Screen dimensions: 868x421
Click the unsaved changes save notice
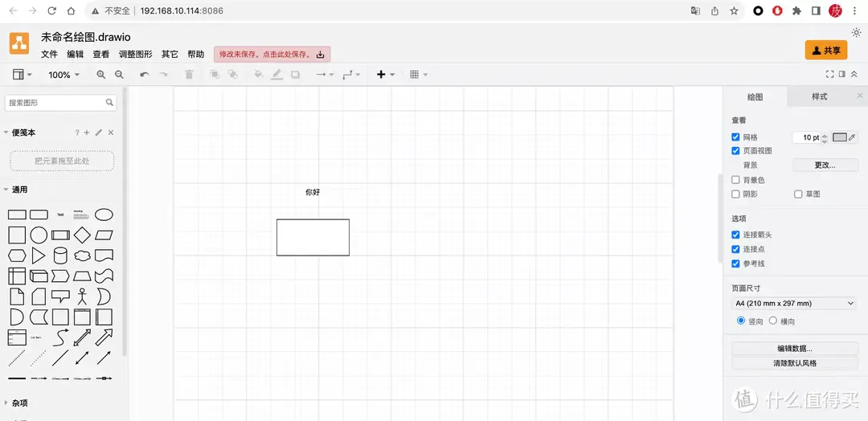272,54
